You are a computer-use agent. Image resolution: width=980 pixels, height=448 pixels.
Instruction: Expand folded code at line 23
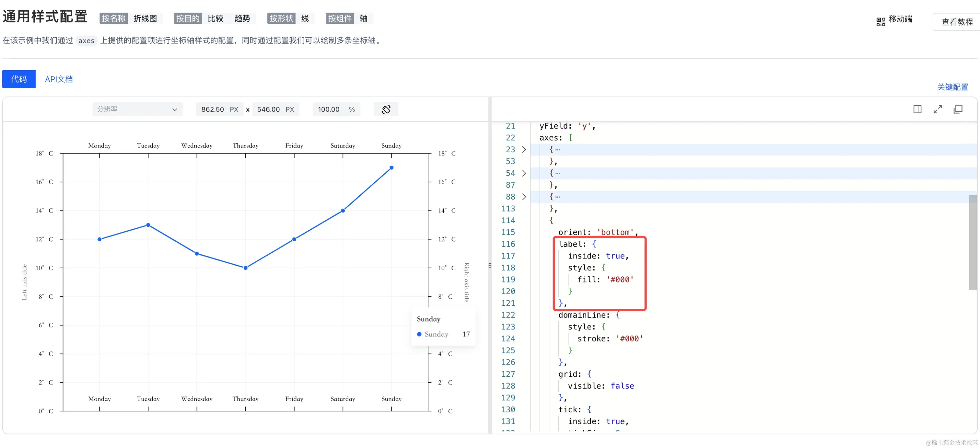pos(524,149)
